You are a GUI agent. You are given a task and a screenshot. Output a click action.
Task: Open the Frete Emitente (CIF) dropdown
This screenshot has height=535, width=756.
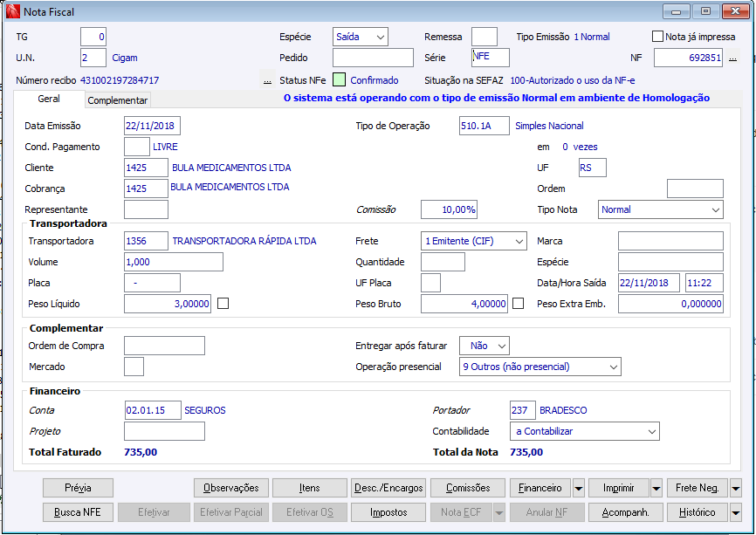473,241
